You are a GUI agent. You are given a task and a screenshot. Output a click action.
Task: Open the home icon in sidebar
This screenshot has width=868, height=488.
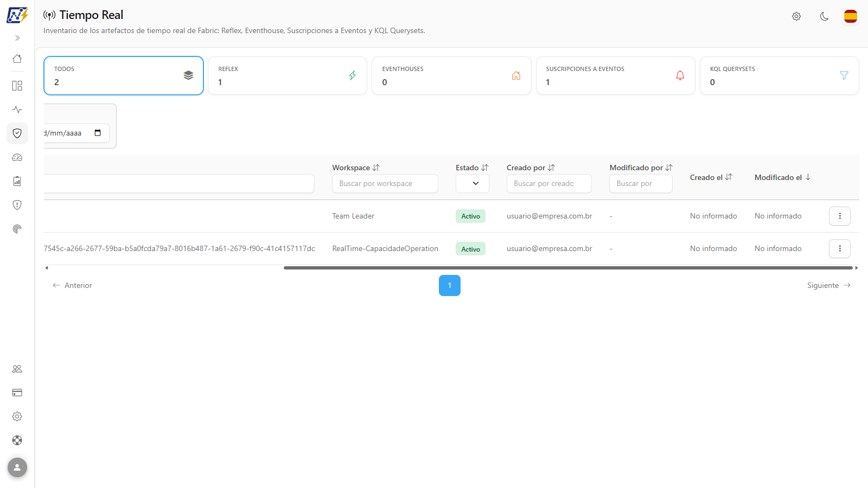click(17, 59)
